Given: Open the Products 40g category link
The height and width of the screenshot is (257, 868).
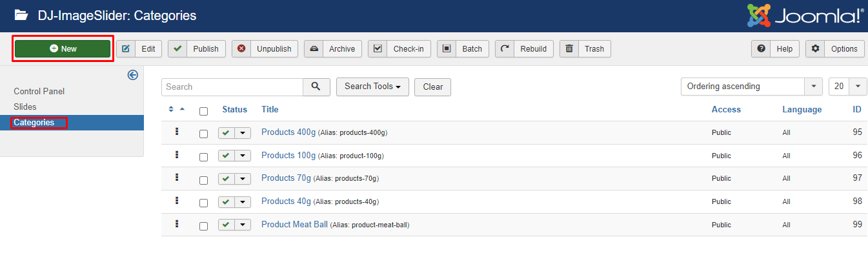Looking at the screenshot, I should coord(286,201).
